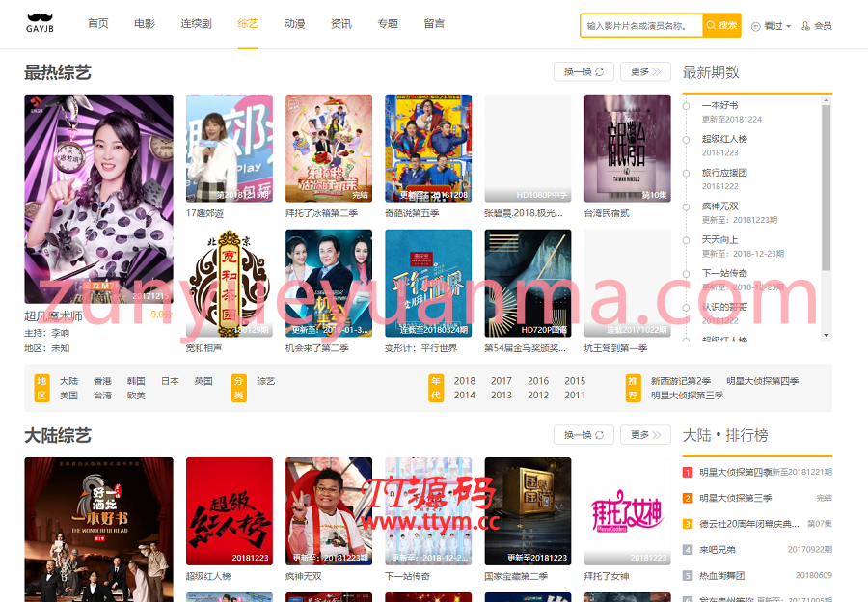Filter by year 2011
The width and height of the screenshot is (868, 602).
tap(575, 396)
